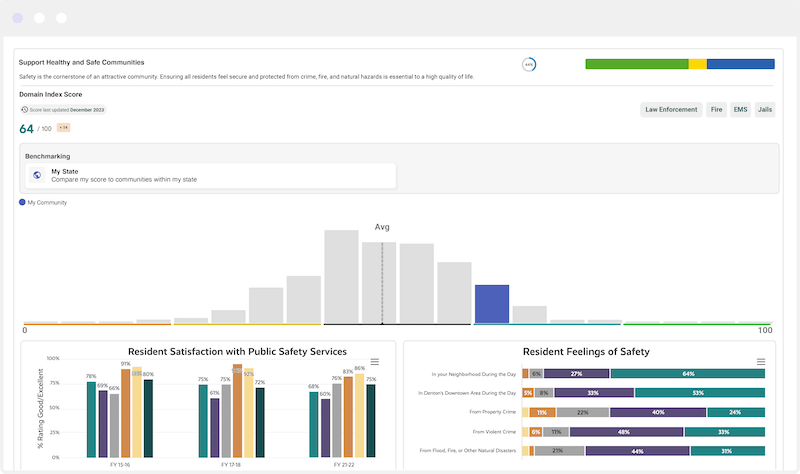Click the blue segment of the top progress bar
Screen dimensions: 800x474
point(740,64)
